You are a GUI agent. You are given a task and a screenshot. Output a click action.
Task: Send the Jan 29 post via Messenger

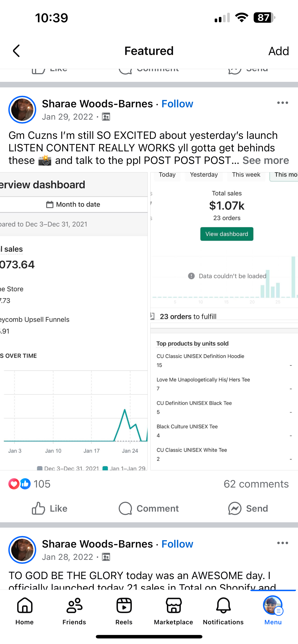point(248,508)
